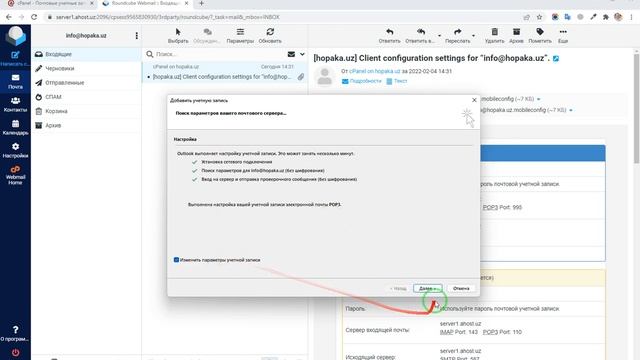Viewport: 640px width, 360px height.
Task: Select the Trash (Корзина) folder
Action: [x=86, y=111]
